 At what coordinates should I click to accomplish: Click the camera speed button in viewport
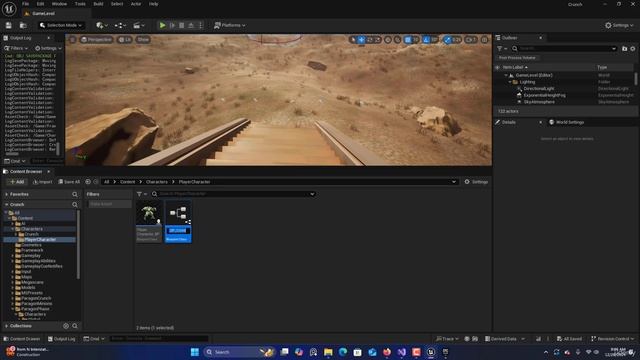tap(471, 40)
